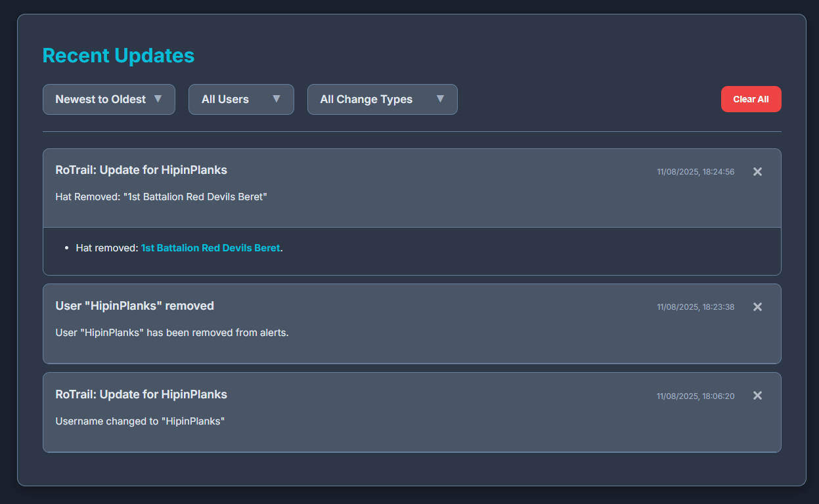Dismiss the 18:24:56 HipinPlanks update notification
Image resolution: width=819 pixels, height=504 pixels.
click(x=757, y=171)
